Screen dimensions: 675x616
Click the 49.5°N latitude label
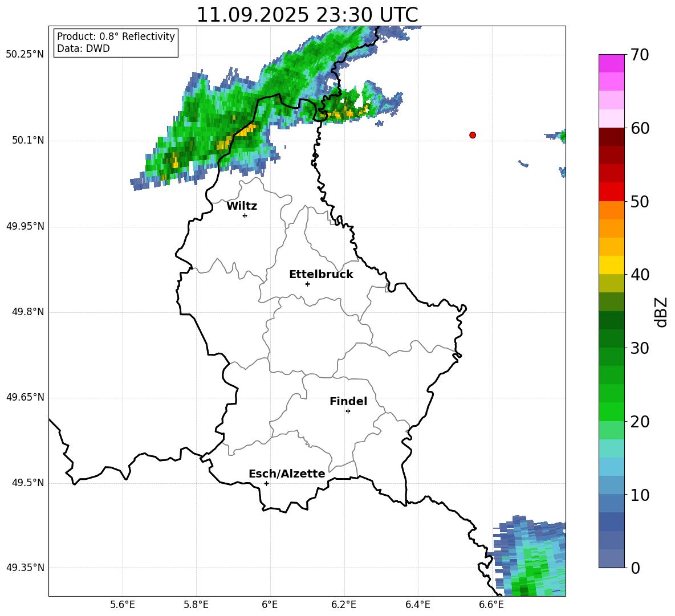click(28, 483)
